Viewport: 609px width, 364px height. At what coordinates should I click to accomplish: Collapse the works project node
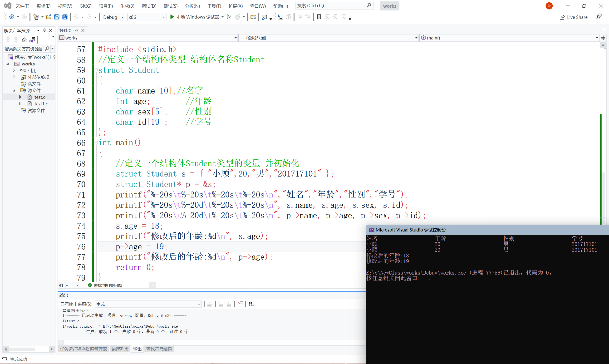point(8,64)
